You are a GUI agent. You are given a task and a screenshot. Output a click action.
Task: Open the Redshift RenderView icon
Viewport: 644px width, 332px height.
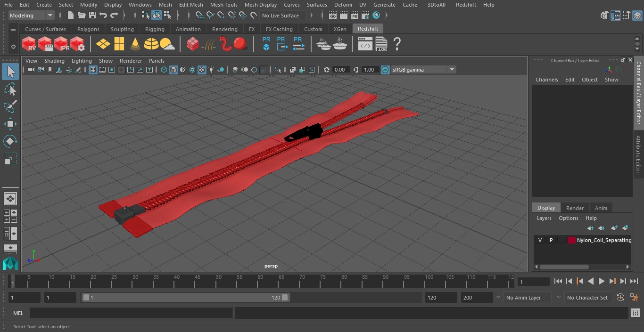click(x=29, y=44)
